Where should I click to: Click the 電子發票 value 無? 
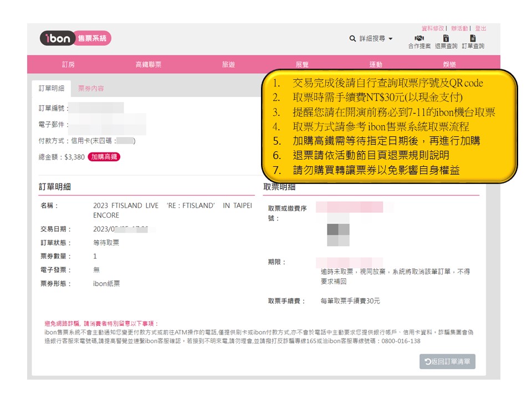(96, 270)
